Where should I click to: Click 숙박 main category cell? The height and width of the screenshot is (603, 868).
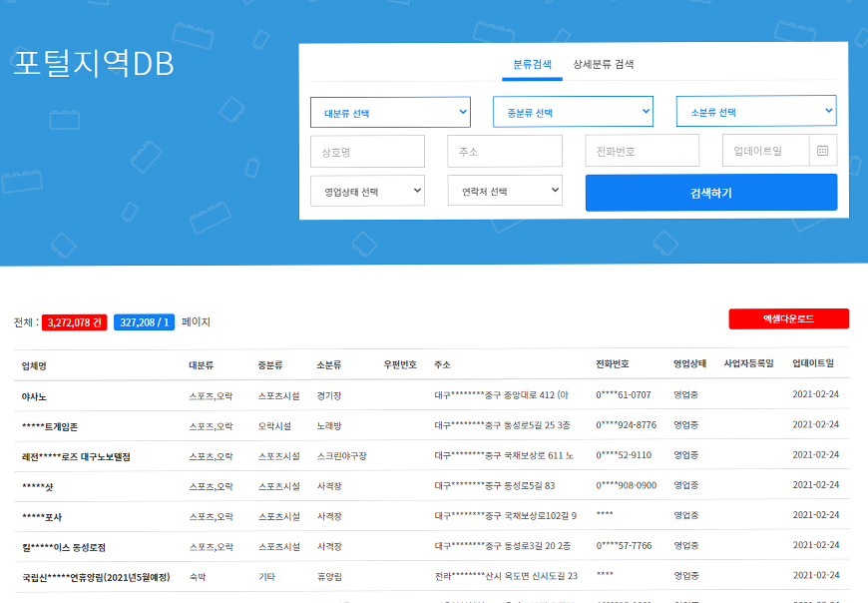[x=198, y=576]
